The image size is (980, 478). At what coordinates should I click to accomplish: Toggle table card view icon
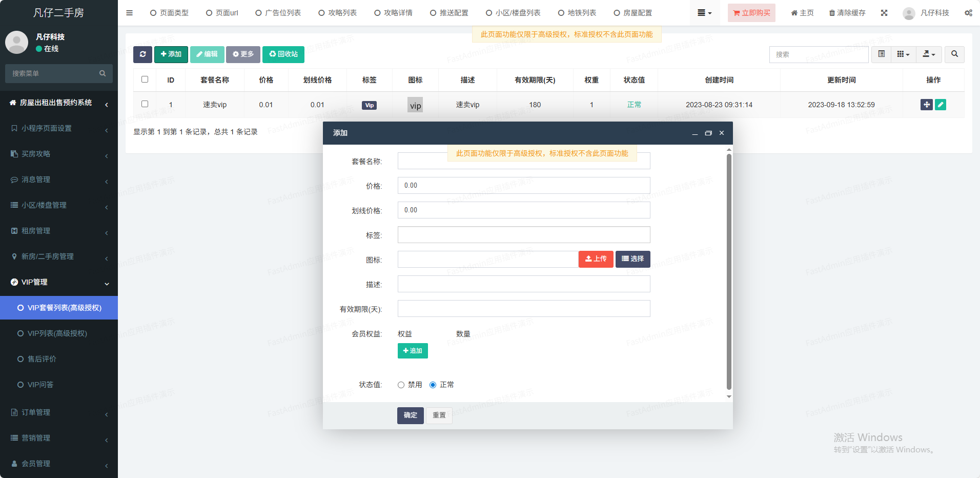click(x=881, y=54)
